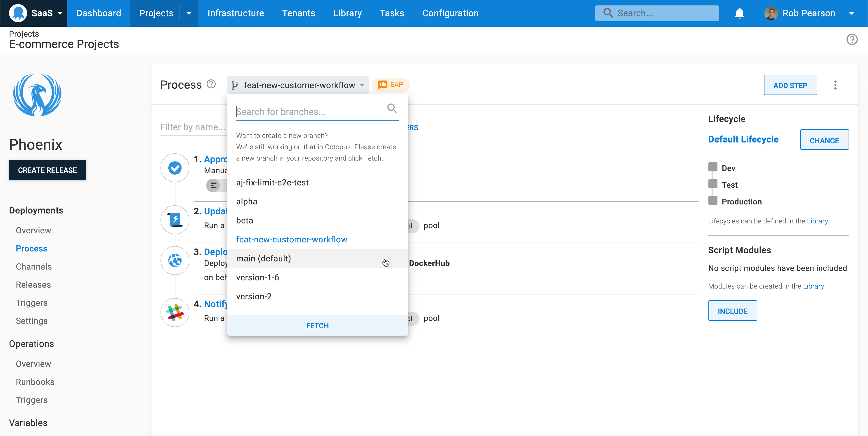
Task: Click the branch search input field
Action: [x=303, y=112]
